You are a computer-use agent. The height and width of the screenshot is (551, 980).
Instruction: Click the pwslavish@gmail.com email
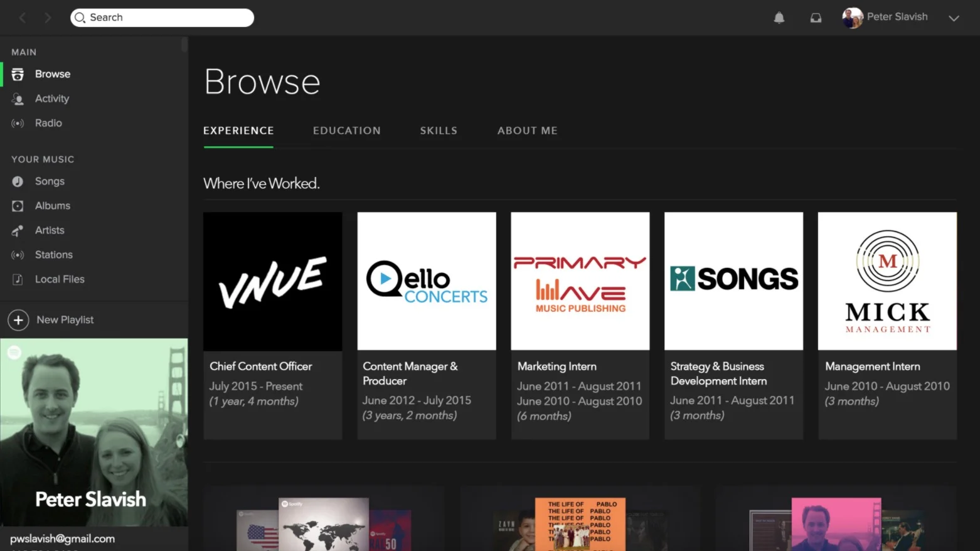click(63, 539)
